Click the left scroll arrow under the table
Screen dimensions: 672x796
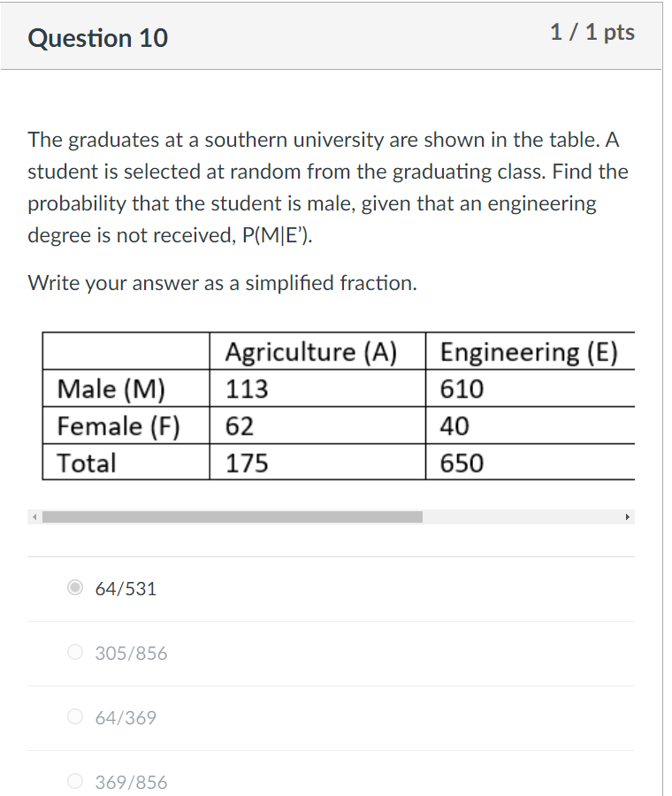34,517
